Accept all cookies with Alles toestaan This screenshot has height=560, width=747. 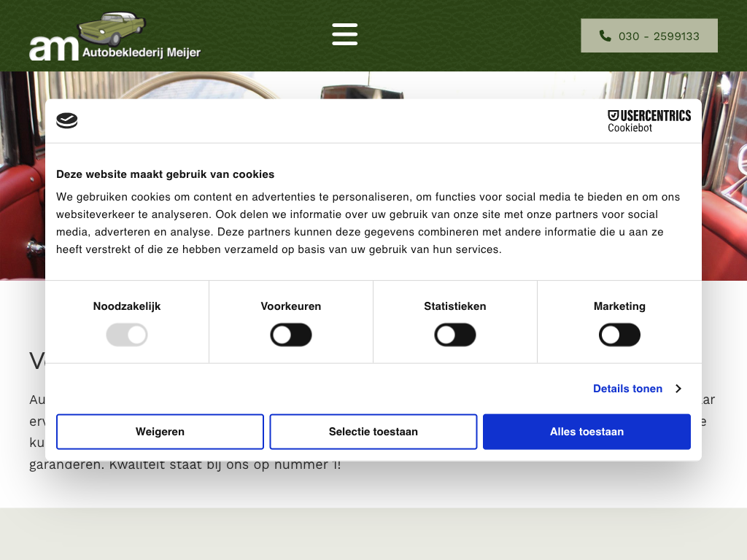(587, 432)
